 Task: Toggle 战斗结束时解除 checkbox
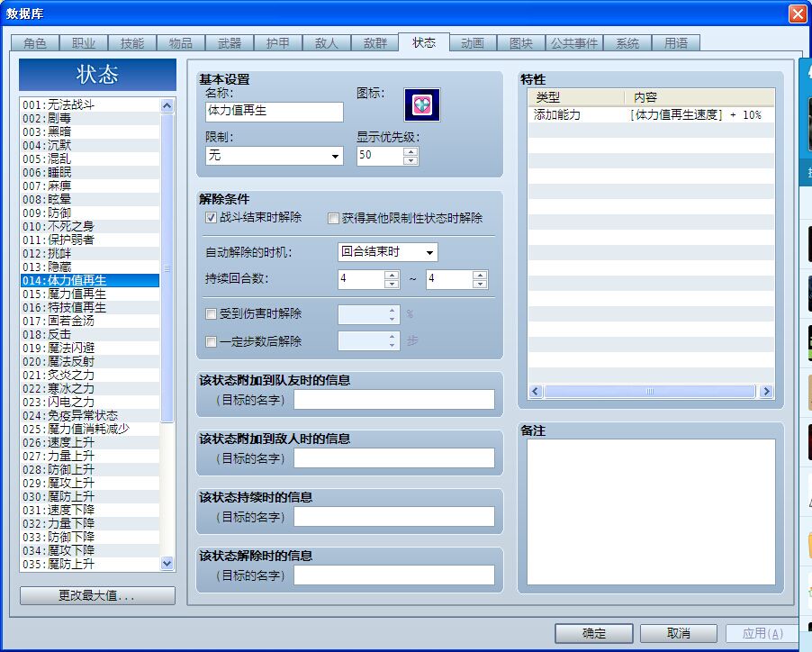pyautogui.click(x=211, y=218)
